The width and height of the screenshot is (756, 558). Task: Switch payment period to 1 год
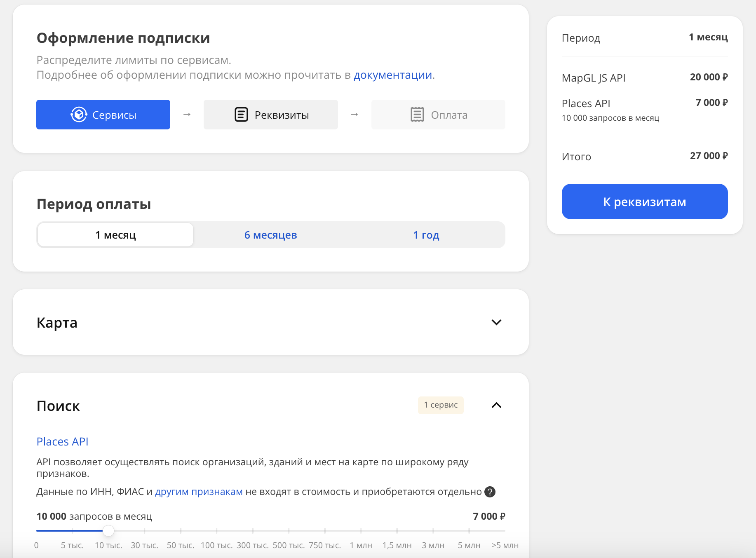click(x=426, y=235)
